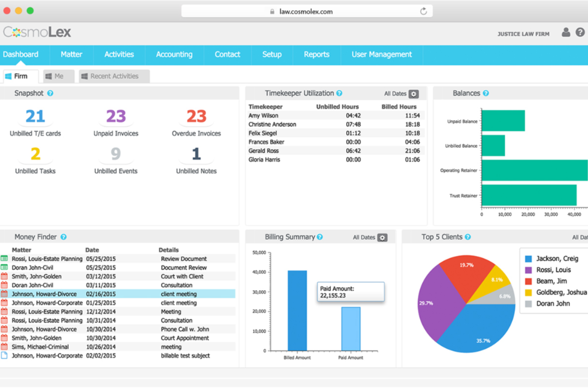588x389 pixels.
Task: Open the user profile icon
Action: (x=566, y=33)
